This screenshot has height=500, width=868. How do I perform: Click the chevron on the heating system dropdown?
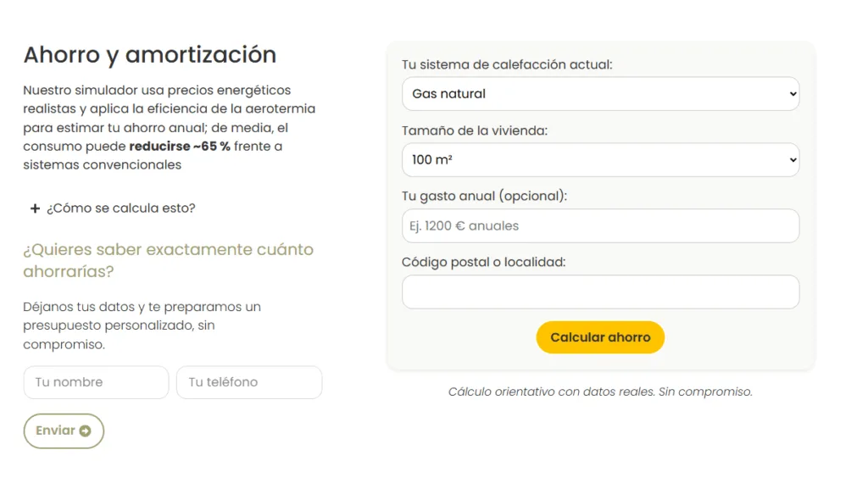click(x=792, y=93)
